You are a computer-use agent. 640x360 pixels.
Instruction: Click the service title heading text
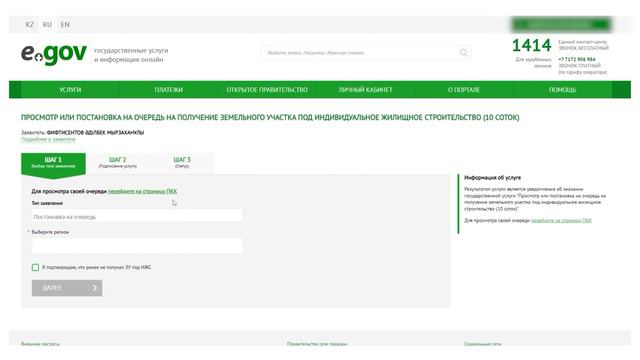(x=270, y=118)
